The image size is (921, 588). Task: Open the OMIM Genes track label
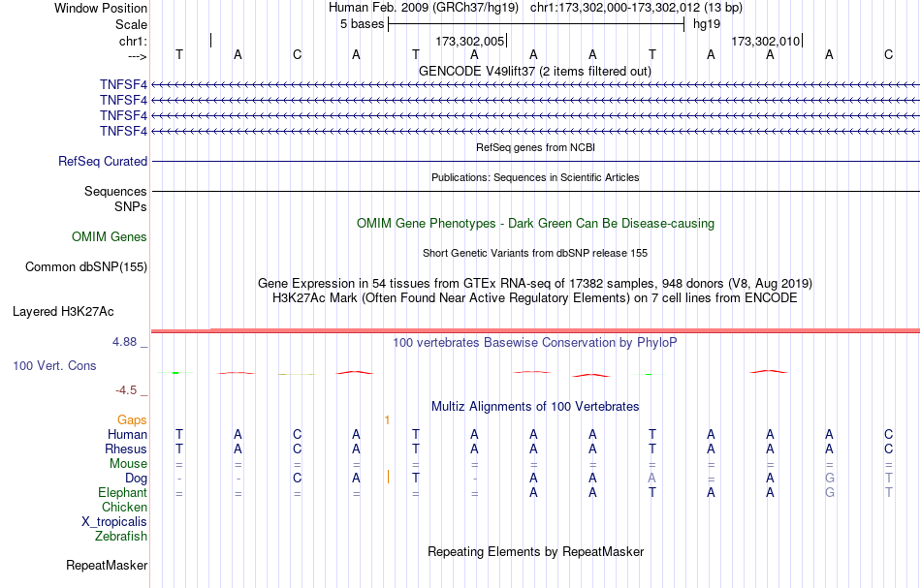click(x=110, y=236)
